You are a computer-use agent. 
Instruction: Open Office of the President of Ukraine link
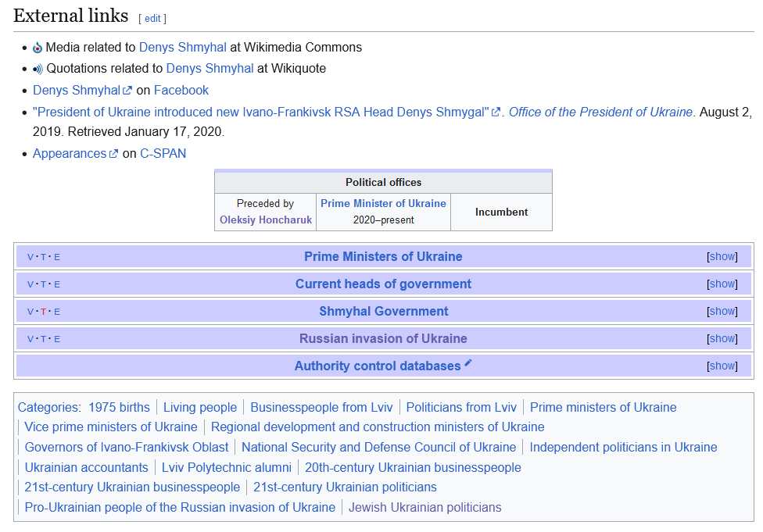[600, 112]
